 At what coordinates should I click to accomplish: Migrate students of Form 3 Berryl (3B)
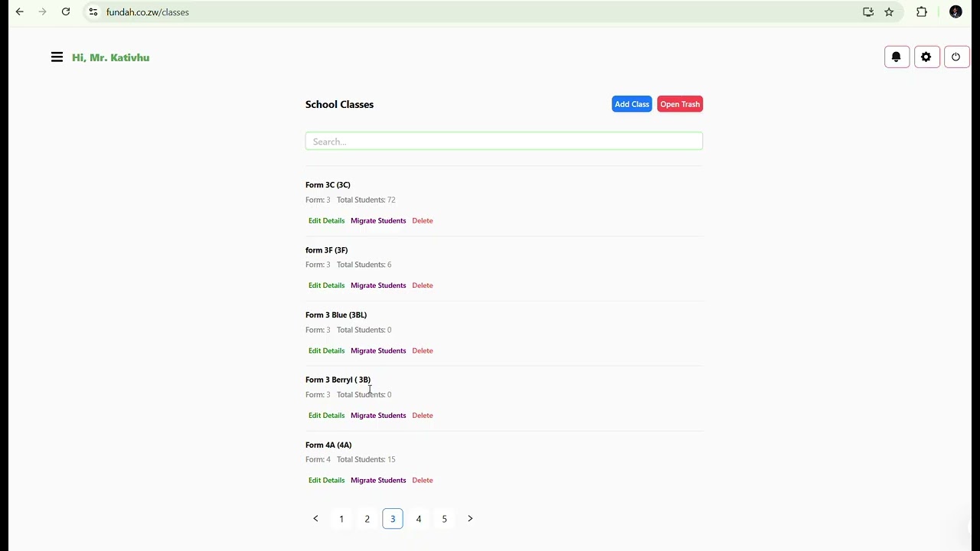click(x=378, y=416)
